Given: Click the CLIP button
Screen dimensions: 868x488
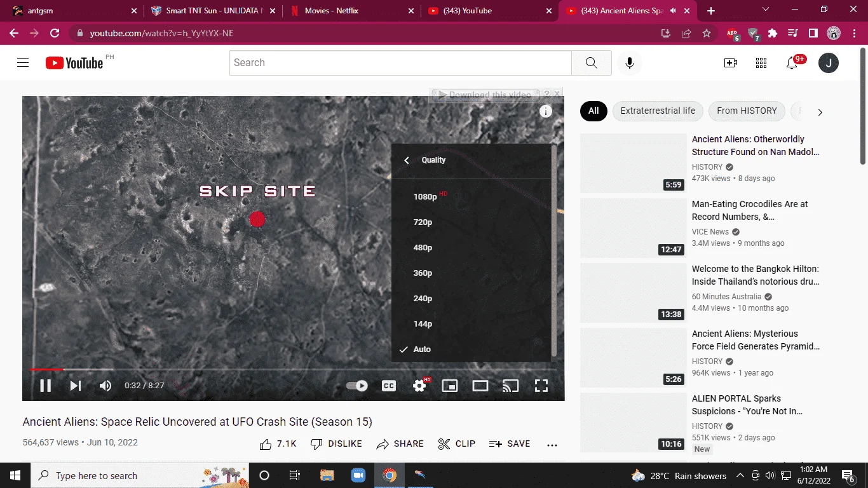Looking at the screenshot, I should click(x=457, y=444).
